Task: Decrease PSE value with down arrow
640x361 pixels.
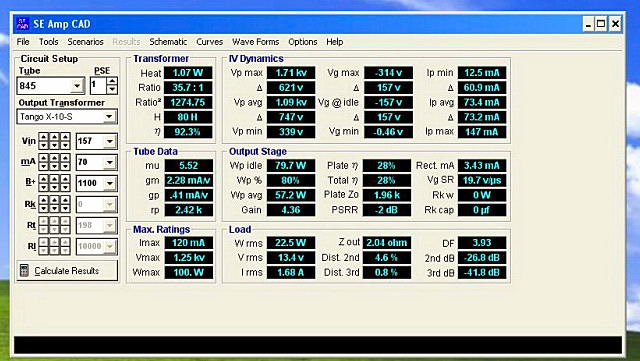Action: tap(112, 90)
